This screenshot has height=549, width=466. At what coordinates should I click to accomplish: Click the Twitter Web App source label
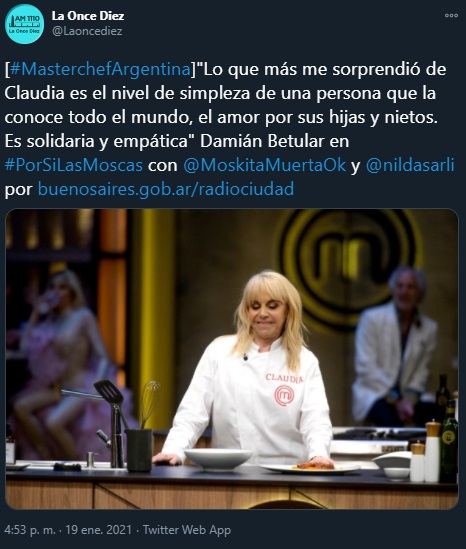point(187,530)
